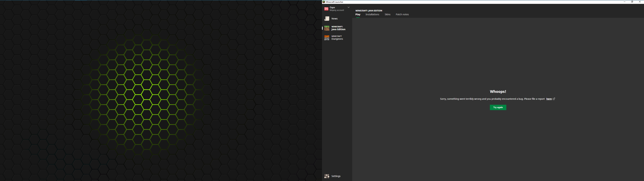
Task: Expand the account dropdown chevron
Action: click(x=348, y=7)
